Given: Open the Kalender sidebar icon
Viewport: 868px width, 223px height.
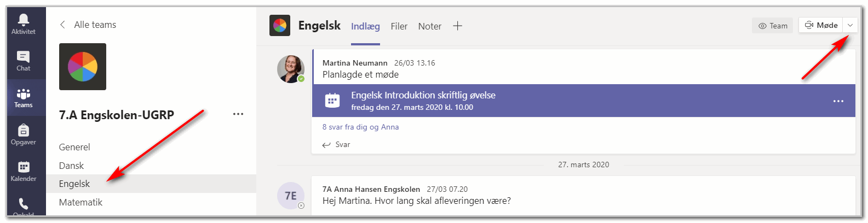Looking at the screenshot, I should tap(23, 172).
